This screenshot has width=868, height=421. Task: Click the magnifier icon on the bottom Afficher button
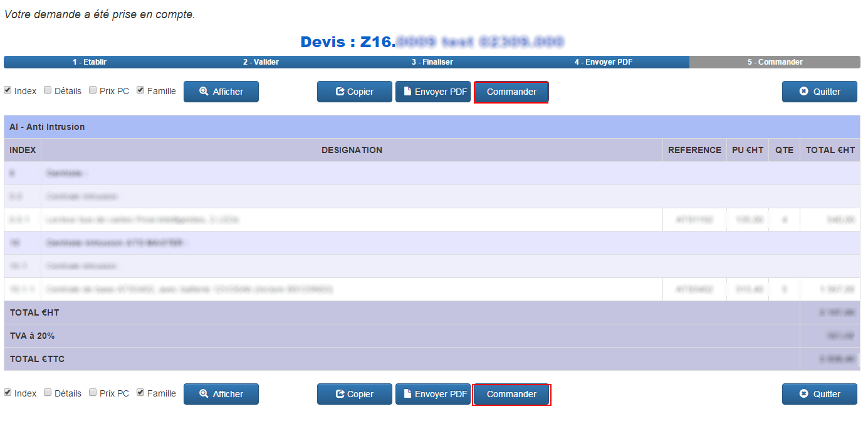[x=204, y=394]
